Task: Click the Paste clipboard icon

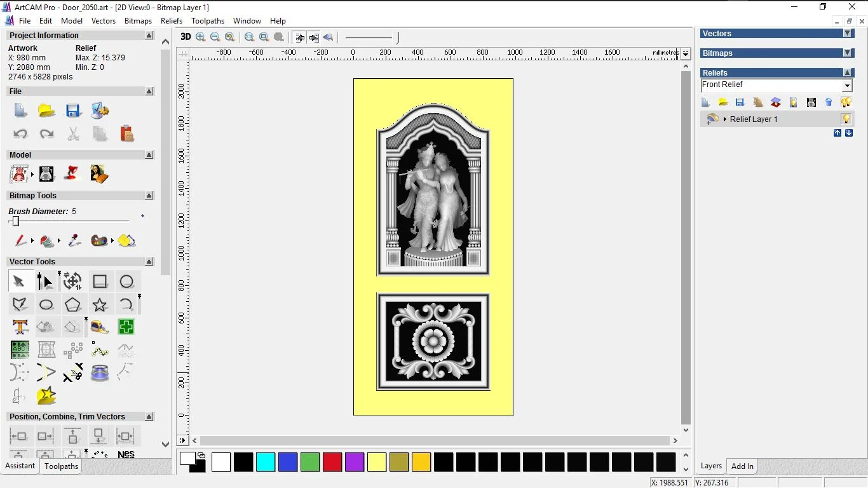Action: click(x=126, y=133)
